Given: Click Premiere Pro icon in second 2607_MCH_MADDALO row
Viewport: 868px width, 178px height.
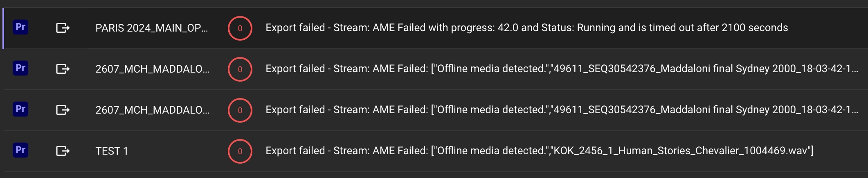Looking at the screenshot, I should click(x=20, y=110).
